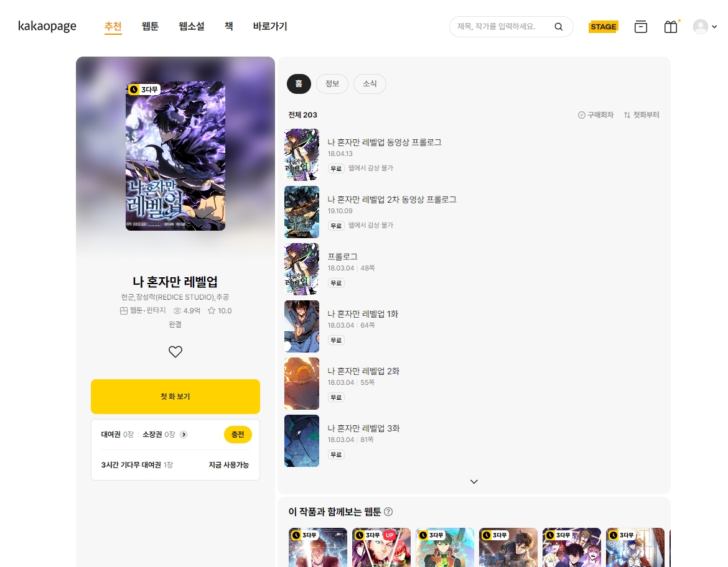The width and height of the screenshot is (728, 567).
Task: Click the kakaopage logo
Action: 47,27
